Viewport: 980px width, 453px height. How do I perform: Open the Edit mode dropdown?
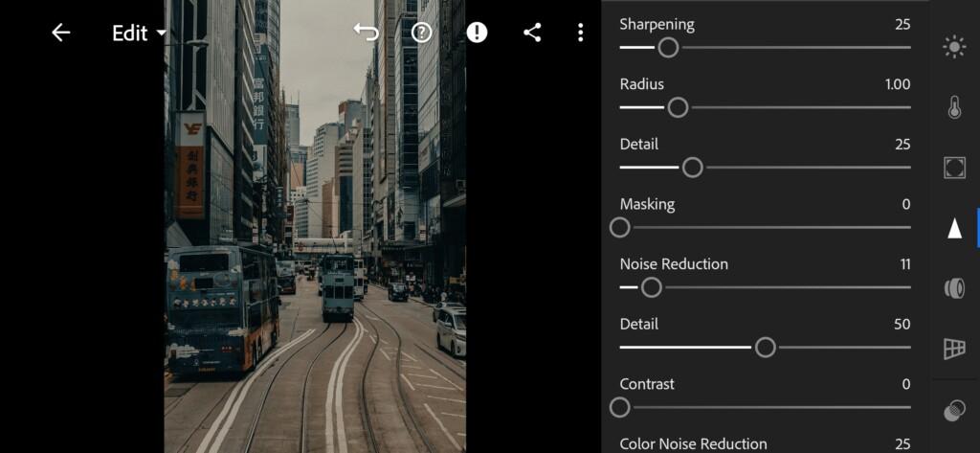pyautogui.click(x=139, y=34)
